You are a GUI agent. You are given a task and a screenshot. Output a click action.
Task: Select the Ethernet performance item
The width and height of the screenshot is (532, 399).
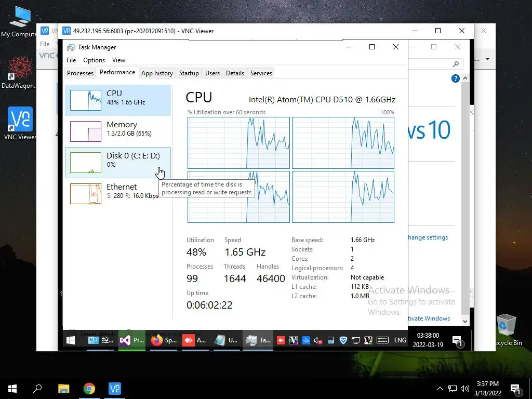pos(118,194)
